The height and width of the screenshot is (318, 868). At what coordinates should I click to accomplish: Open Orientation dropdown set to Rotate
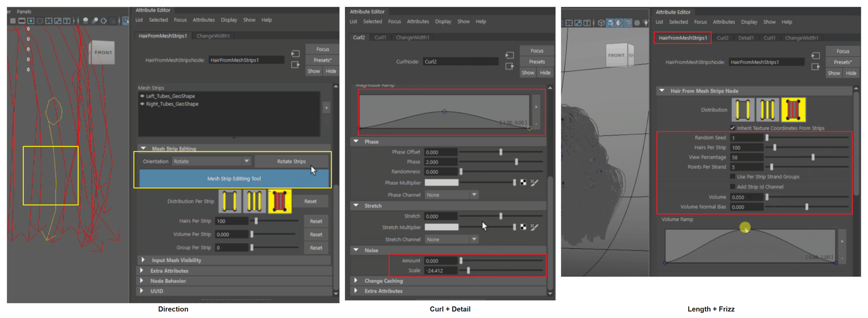(x=211, y=161)
